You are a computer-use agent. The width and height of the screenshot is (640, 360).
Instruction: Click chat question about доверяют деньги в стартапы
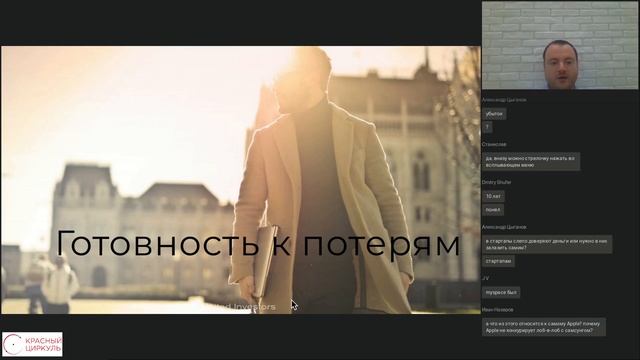(x=547, y=244)
